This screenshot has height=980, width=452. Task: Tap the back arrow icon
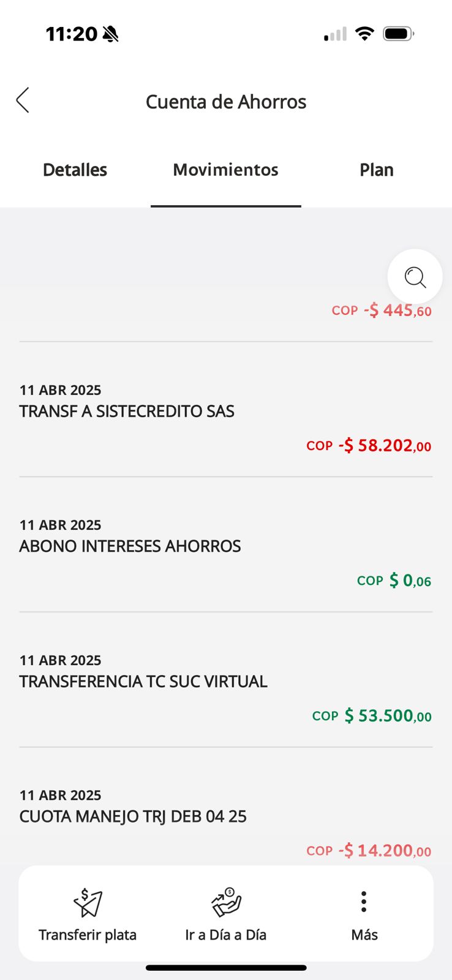(23, 100)
